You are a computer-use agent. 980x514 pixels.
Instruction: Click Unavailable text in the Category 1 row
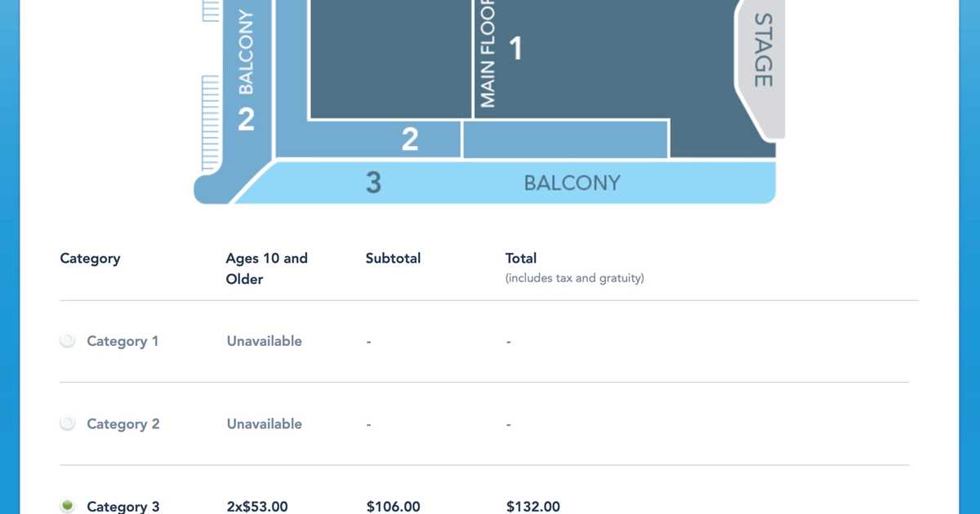(264, 341)
